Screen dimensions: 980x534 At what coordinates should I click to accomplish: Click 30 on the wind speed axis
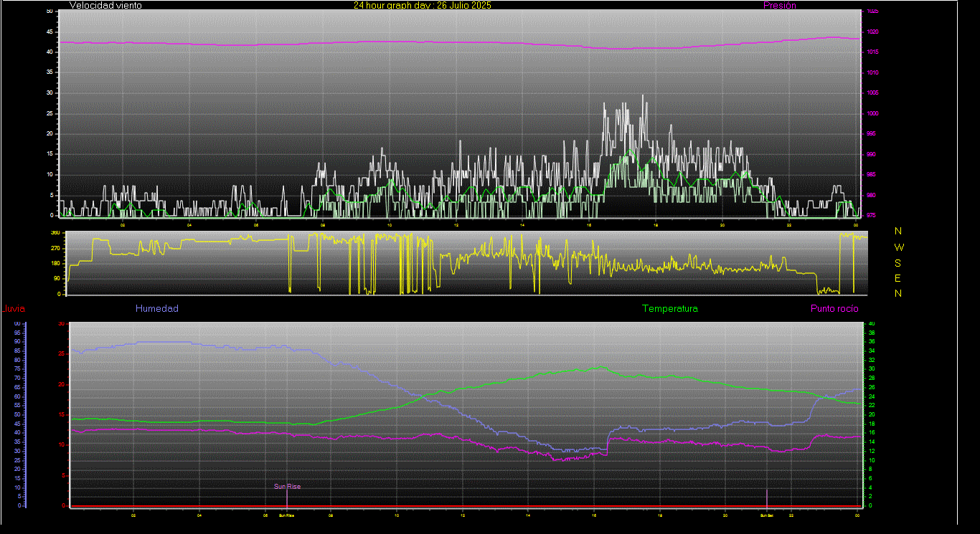pyautogui.click(x=50, y=93)
